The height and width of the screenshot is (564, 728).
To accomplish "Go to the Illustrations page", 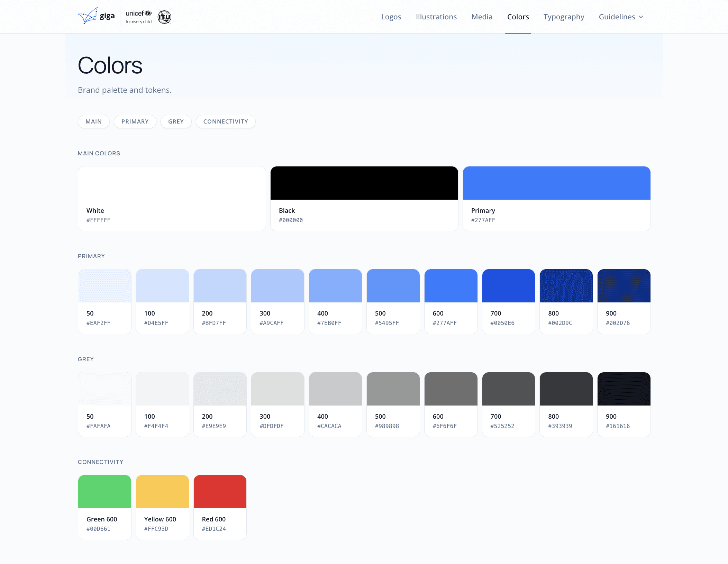I will tap(436, 17).
